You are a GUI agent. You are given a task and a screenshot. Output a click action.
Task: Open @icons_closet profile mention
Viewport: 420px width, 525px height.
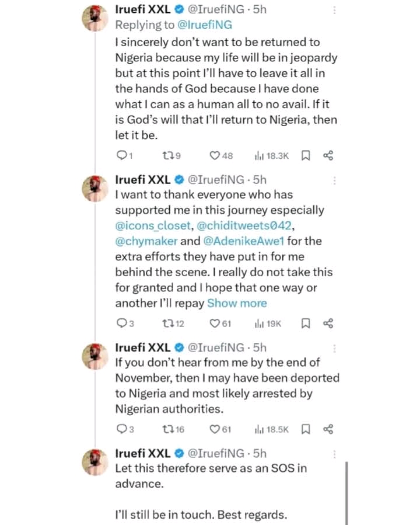click(x=153, y=225)
